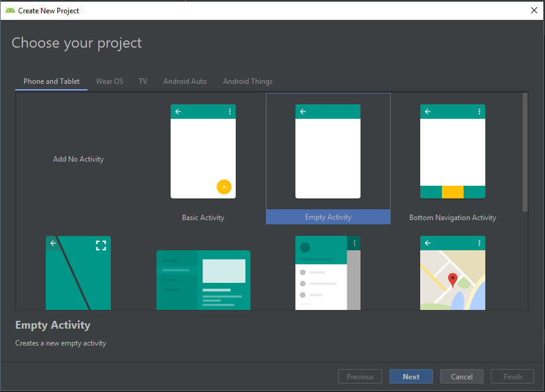545x392 pixels.
Task: Click the back arrow in Google Maps Activity preview
Action: (427, 242)
